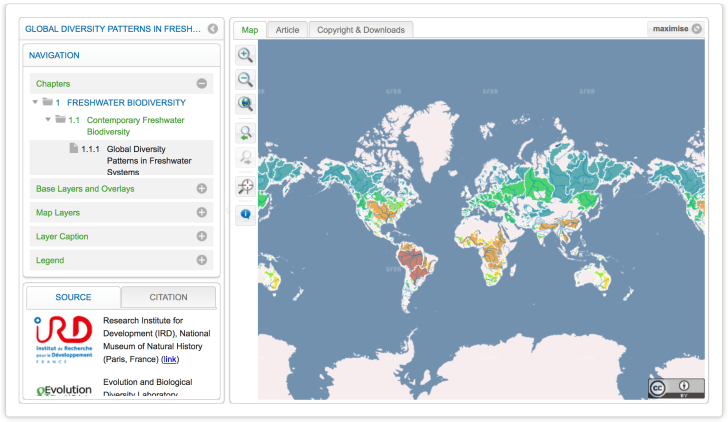Click the maximise button

[x=676, y=29]
